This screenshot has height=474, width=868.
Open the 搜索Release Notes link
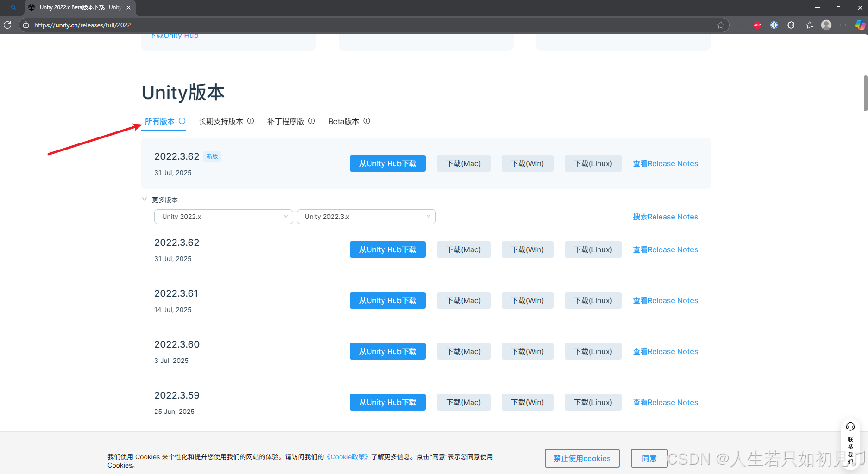665,217
